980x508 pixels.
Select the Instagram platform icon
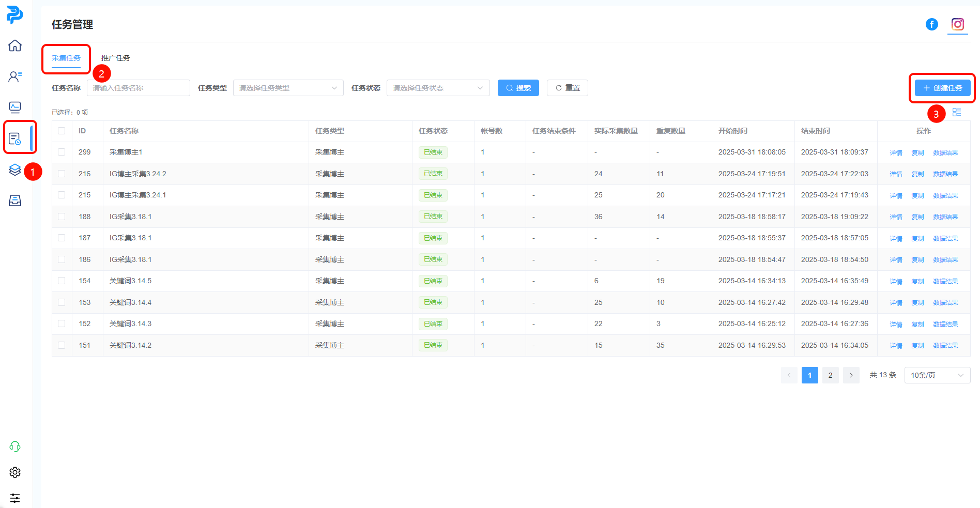click(957, 24)
